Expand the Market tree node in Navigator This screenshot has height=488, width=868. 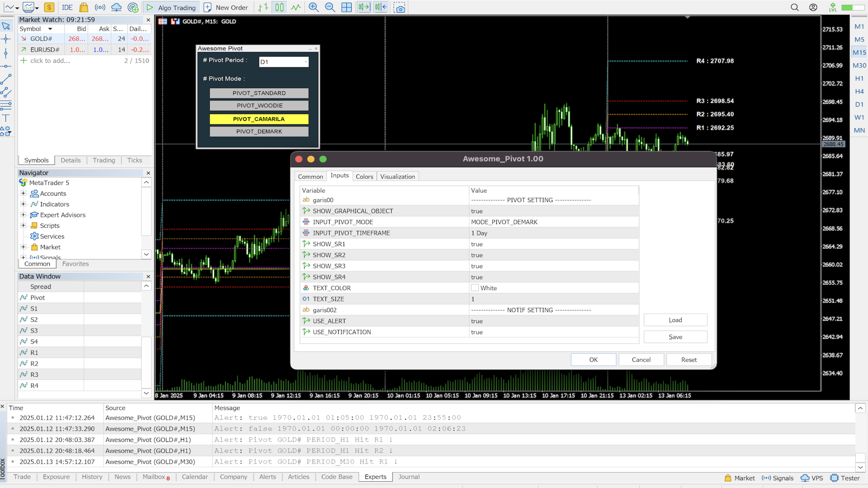(x=23, y=247)
